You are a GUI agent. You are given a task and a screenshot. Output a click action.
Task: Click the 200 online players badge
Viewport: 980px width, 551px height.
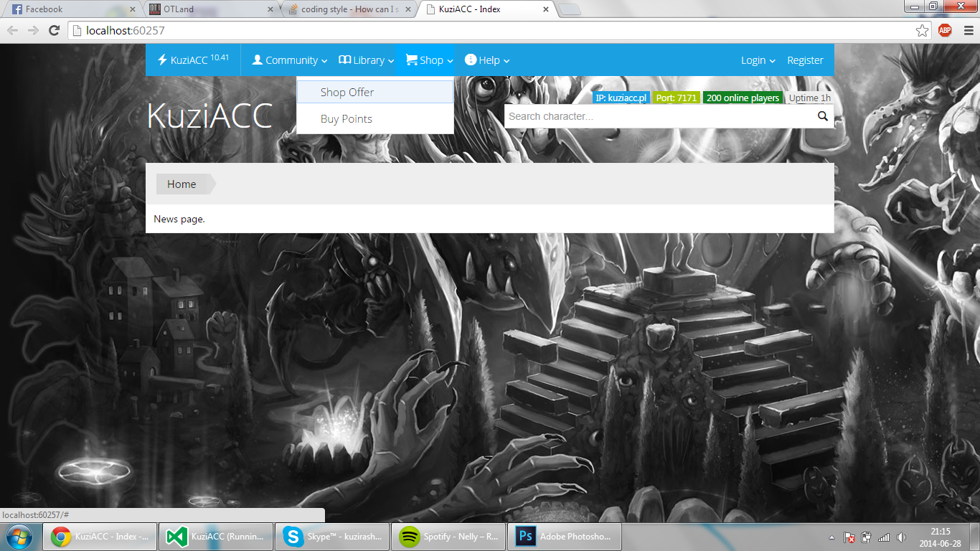point(743,98)
